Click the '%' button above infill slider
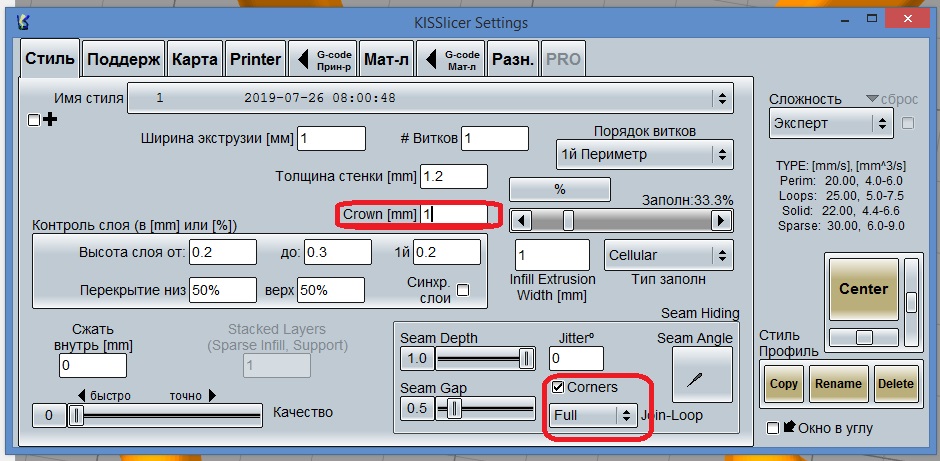This screenshot has width=940, height=461. point(560,189)
